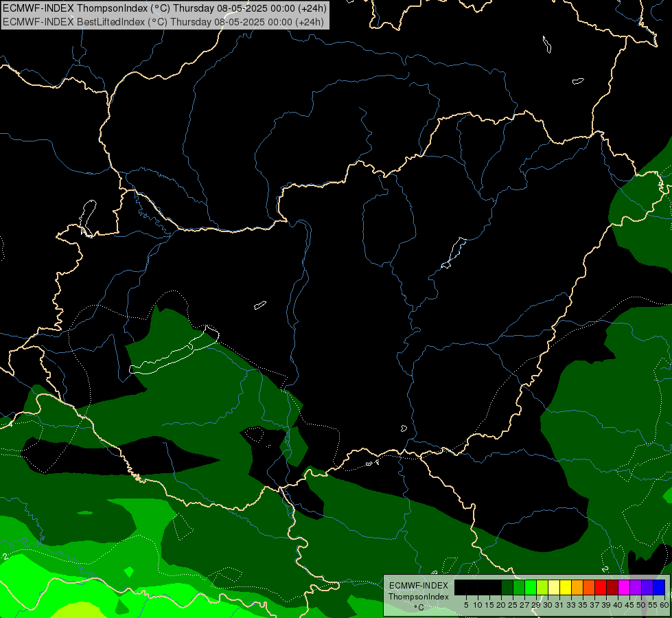This screenshot has width=672, height=618.
Task: Pick the pure yellow 31–33 legend swatch
Action: [566, 587]
